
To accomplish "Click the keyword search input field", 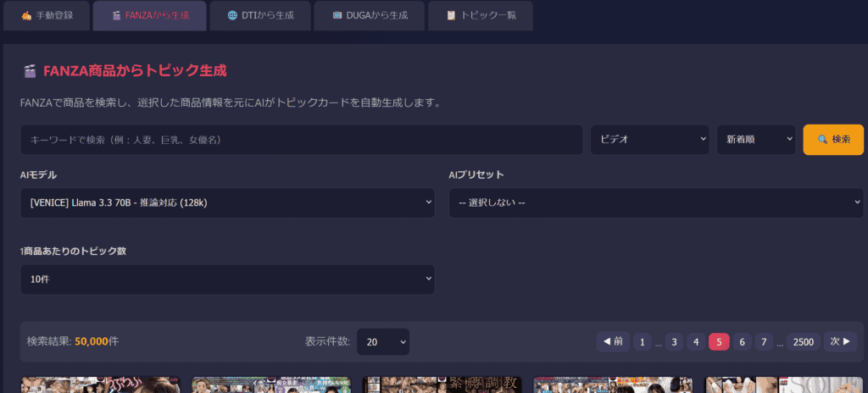I will [x=302, y=140].
